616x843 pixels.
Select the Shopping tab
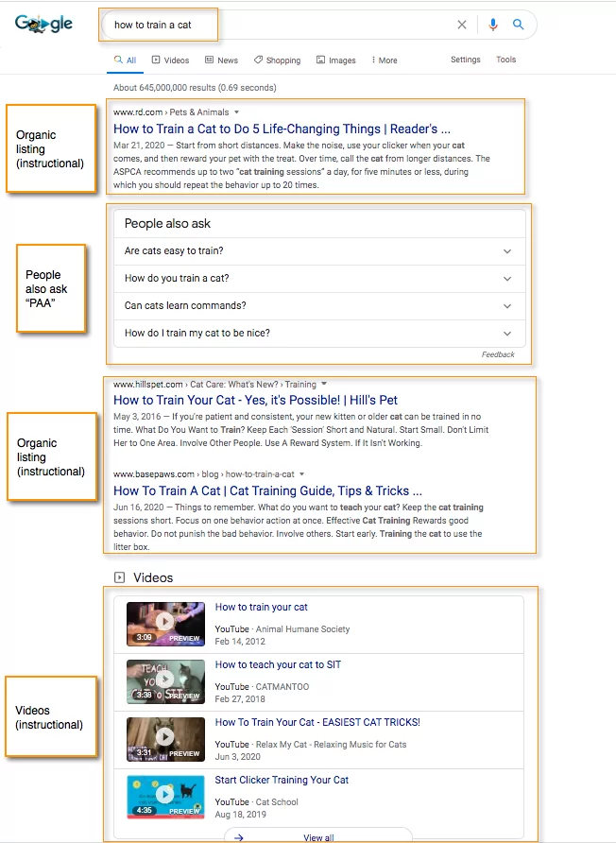[277, 60]
